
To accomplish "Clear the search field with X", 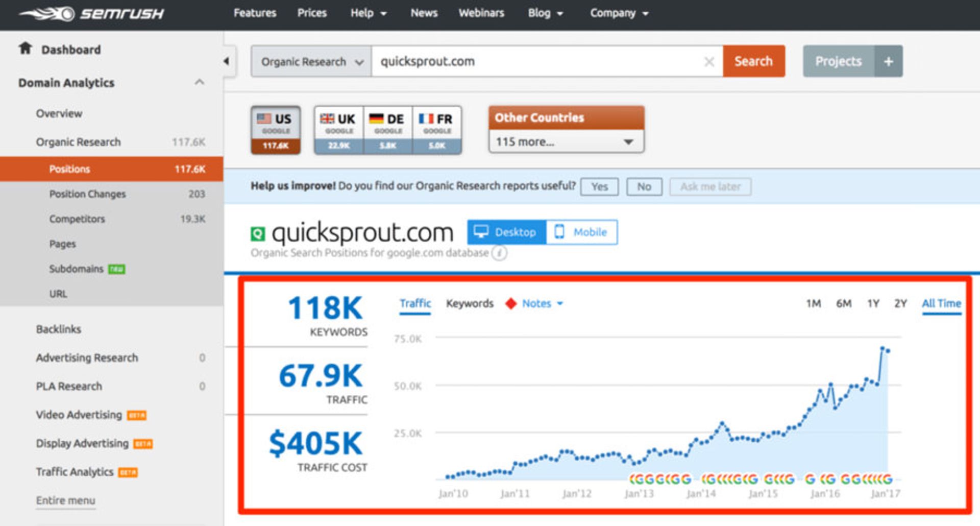I will tap(709, 62).
